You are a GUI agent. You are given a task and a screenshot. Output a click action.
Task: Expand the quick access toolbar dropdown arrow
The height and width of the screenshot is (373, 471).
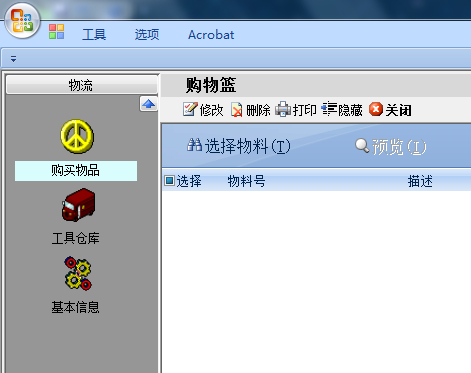(x=13, y=59)
